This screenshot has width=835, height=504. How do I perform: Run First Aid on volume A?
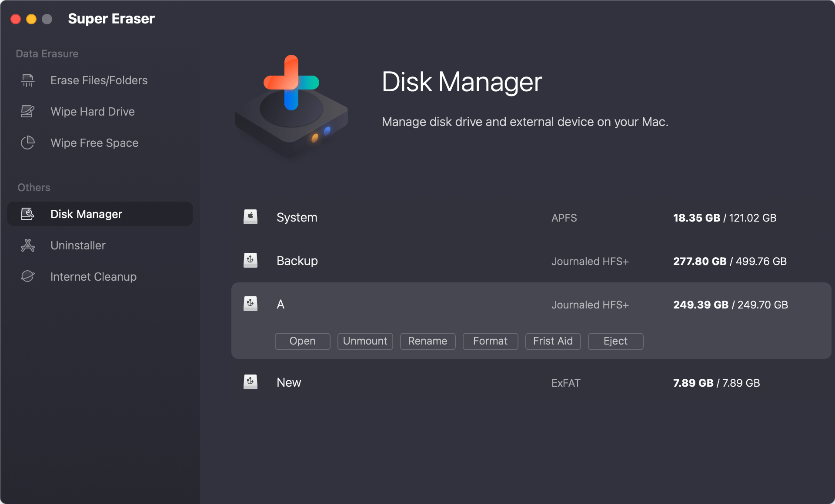[x=553, y=341]
